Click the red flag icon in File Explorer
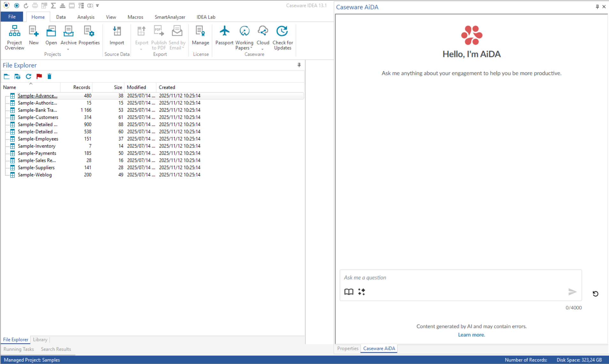 (x=39, y=76)
